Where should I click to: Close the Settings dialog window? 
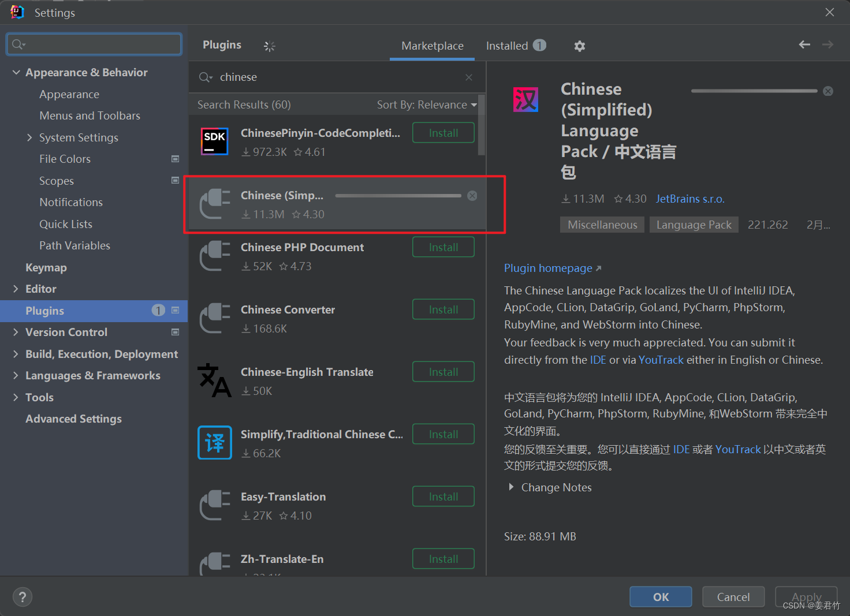tap(830, 12)
